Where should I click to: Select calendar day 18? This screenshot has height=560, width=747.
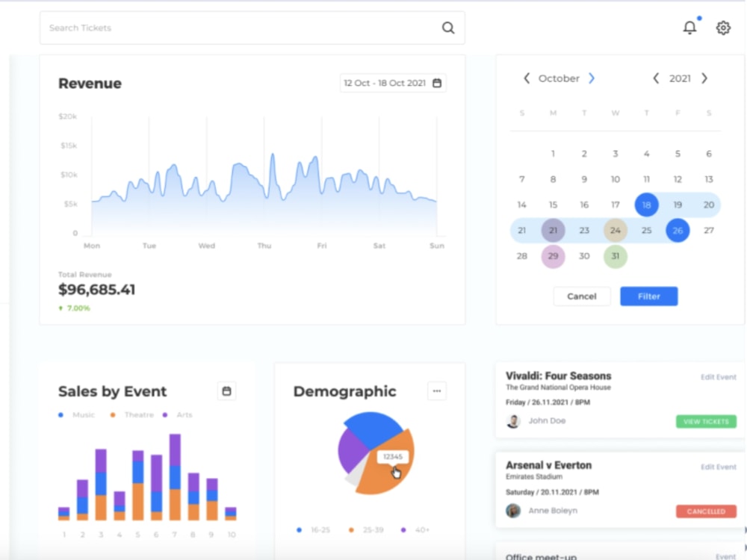point(646,205)
